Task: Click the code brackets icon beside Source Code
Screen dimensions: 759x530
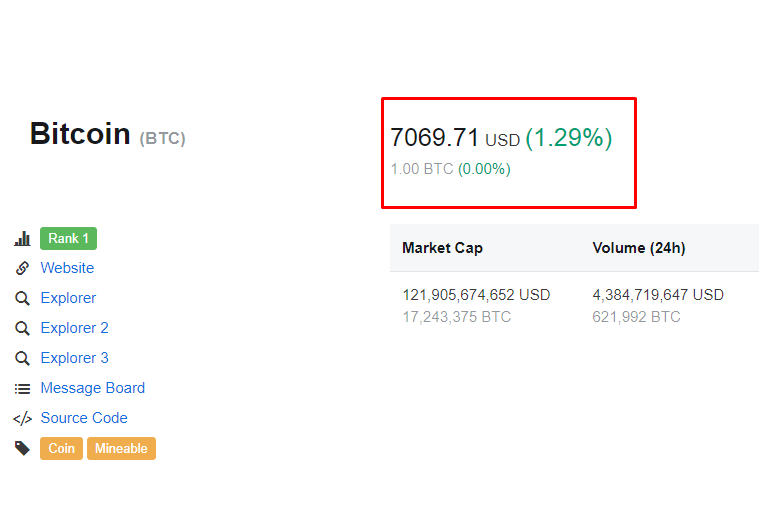Action: tap(22, 418)
